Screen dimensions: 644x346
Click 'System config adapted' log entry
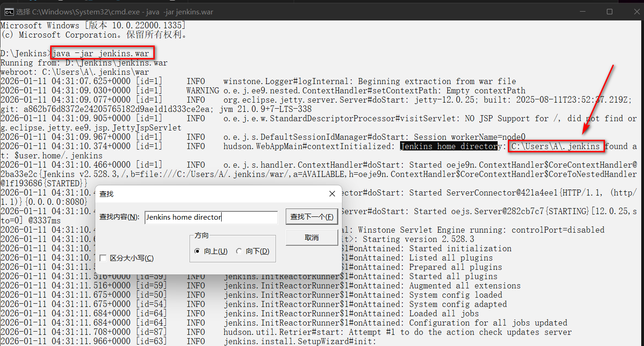458,304
